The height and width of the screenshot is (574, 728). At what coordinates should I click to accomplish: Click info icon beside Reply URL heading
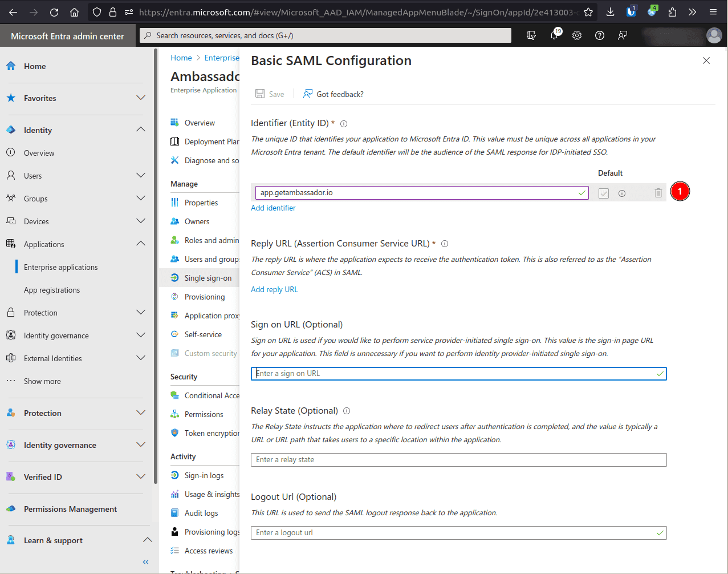[x=445, y=244]
